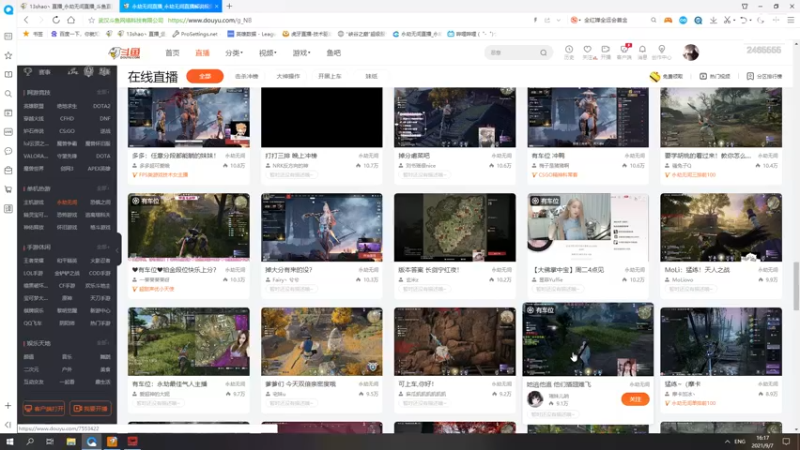Click the 客户端打开 button
The height and width of the screenshot is (450, 800).
pyautogui.click(x=44, y=408)
